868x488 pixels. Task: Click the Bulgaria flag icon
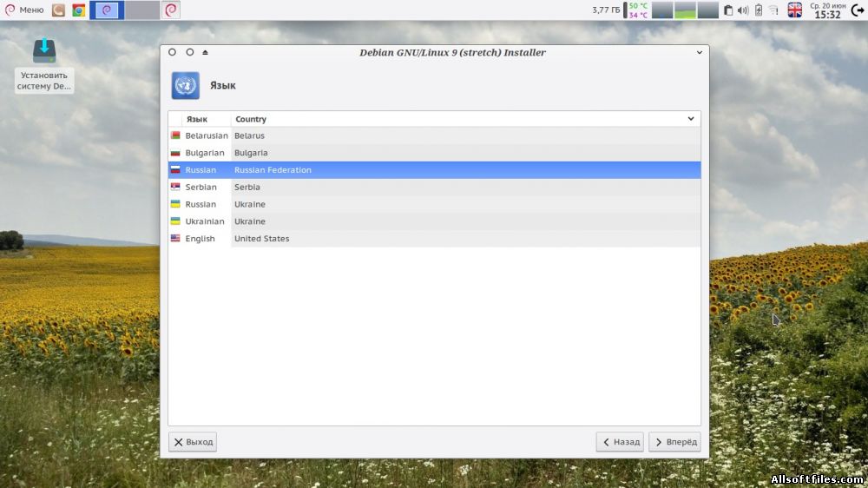pos(175,152)
